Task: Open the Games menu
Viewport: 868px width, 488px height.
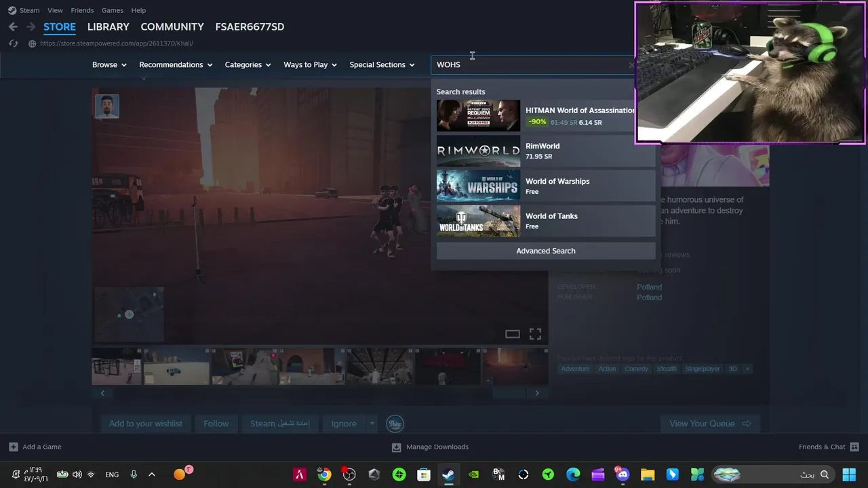Action: point(113,10)
